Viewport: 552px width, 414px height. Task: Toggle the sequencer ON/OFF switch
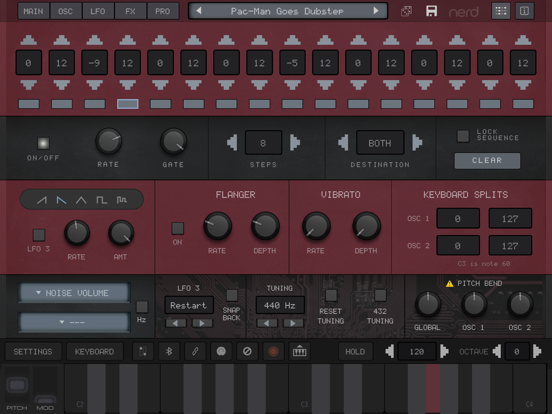click(43, 143)
